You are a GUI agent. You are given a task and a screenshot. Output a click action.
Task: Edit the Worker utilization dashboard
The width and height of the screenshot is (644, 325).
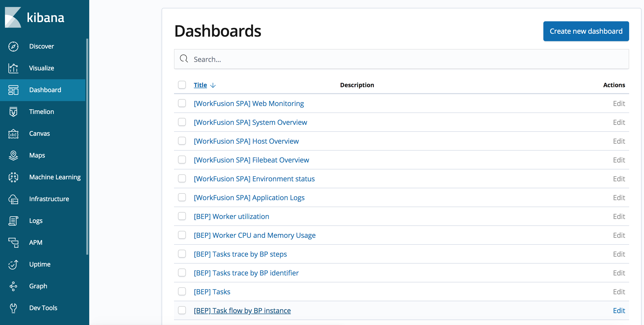(619, 217)
